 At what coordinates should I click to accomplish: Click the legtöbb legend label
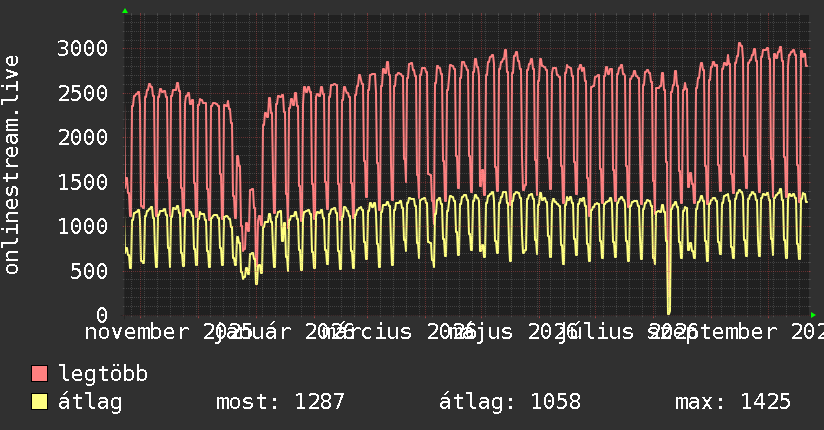click(x=103, y=374)
